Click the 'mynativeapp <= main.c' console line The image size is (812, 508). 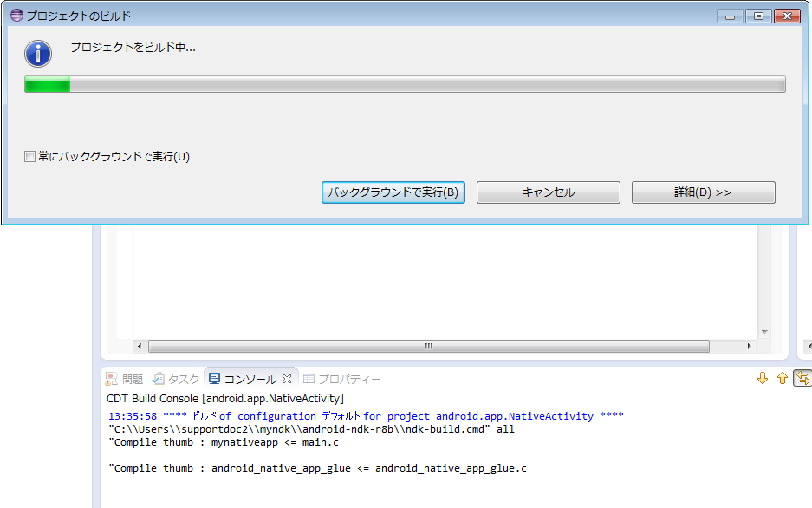pos(224,442)
